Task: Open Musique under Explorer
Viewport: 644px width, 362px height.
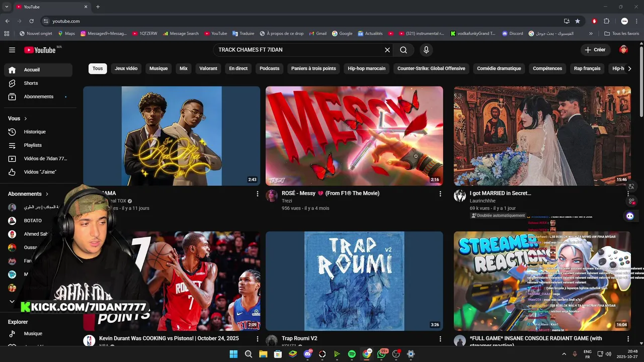Action: (38, 334)
